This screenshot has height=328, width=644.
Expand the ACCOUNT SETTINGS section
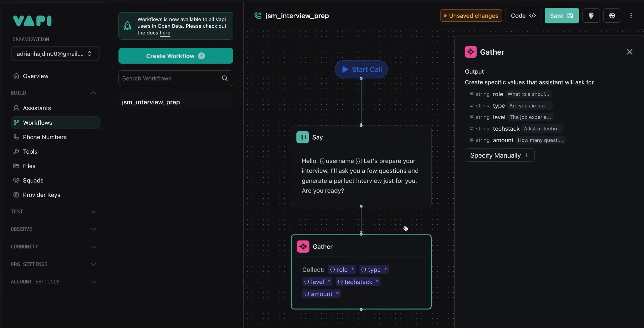click(x=94, y=282)
